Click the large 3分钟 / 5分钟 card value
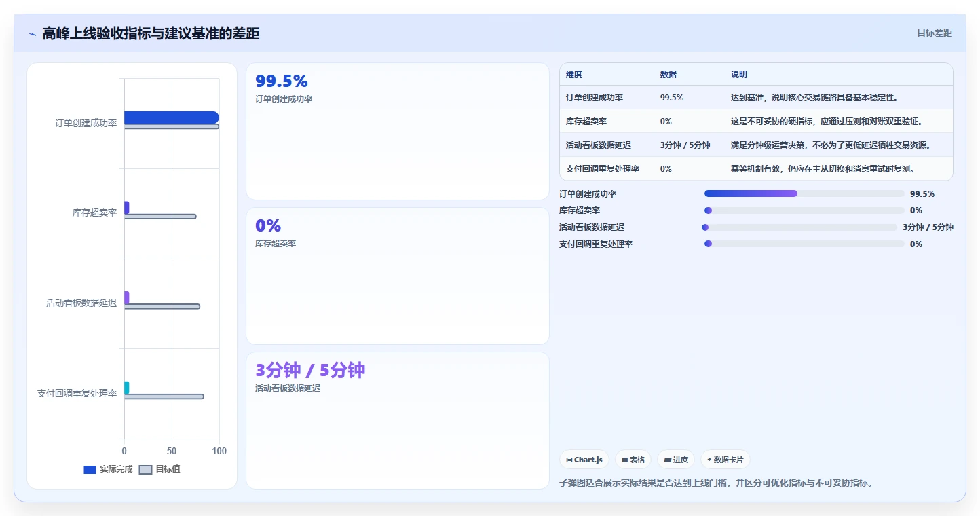The height and width of the screenshot is (516, 980). (310, 370)
